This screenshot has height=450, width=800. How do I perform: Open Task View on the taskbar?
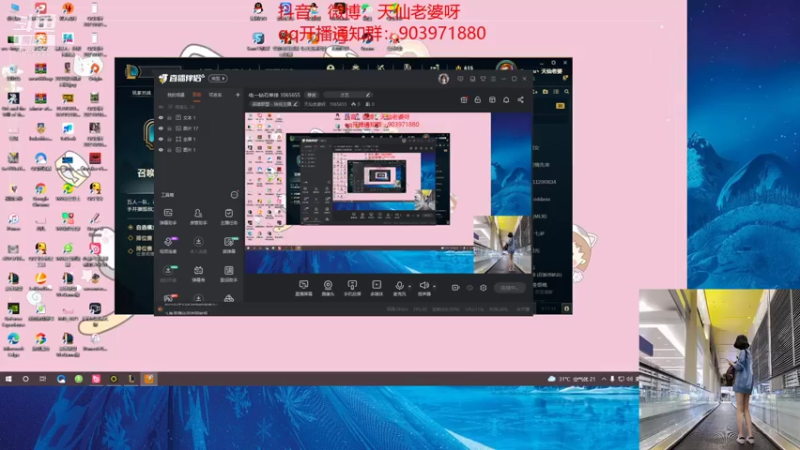pos(43,379)
